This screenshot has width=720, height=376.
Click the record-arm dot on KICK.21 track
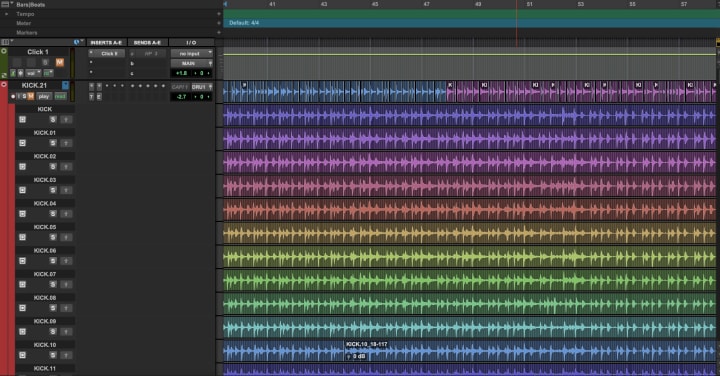13,96
